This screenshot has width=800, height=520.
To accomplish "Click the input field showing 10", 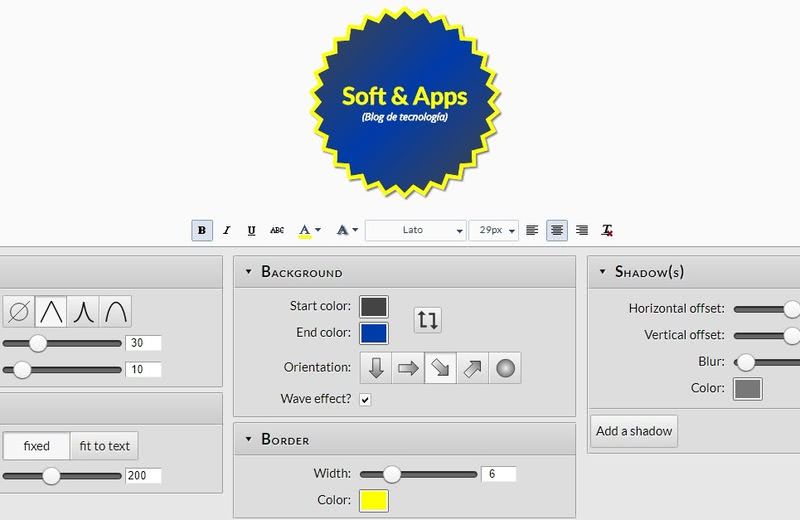I will [143, 369].
